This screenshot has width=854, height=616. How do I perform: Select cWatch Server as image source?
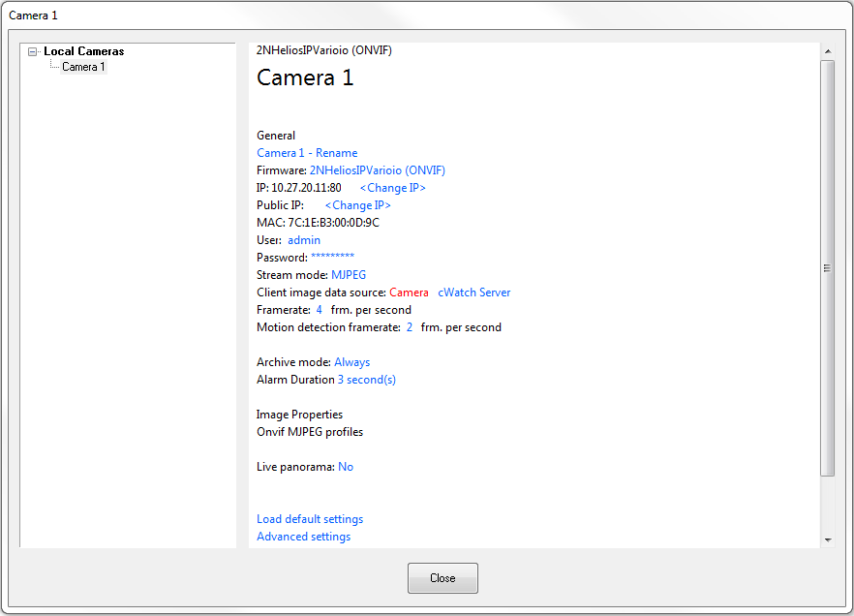[x=473, y=293]
